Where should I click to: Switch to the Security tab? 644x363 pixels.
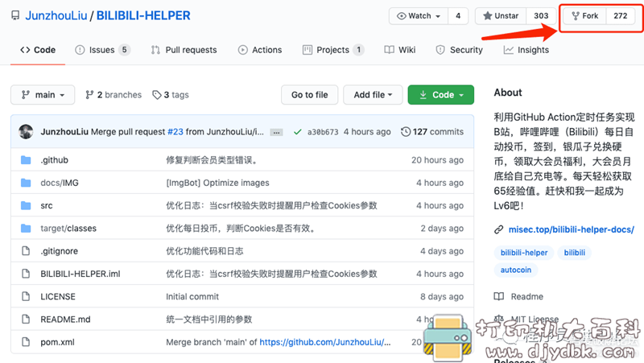[x=459, y=50]
